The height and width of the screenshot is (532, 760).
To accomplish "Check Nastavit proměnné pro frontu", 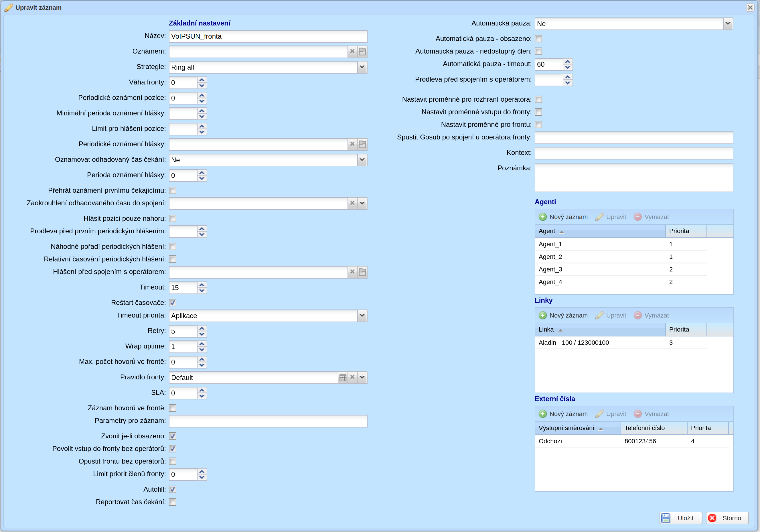I will pos(538,125).
